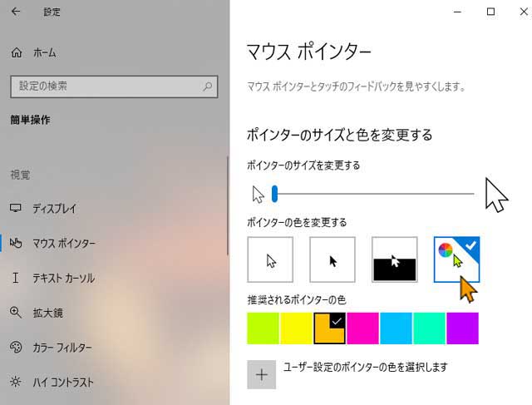532x405 pixels.
Task: Click the search magnifier icon
Action: [207, 86]
